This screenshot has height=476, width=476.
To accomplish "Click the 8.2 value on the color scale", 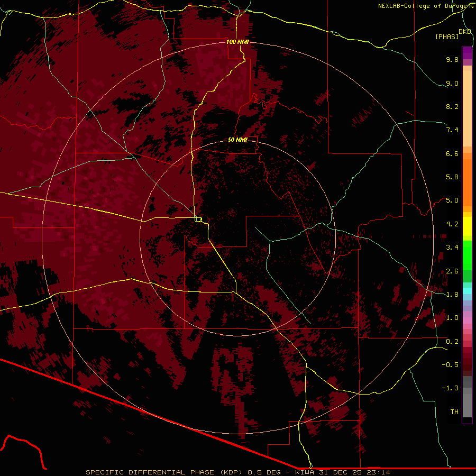I will (x=452, y=106).
